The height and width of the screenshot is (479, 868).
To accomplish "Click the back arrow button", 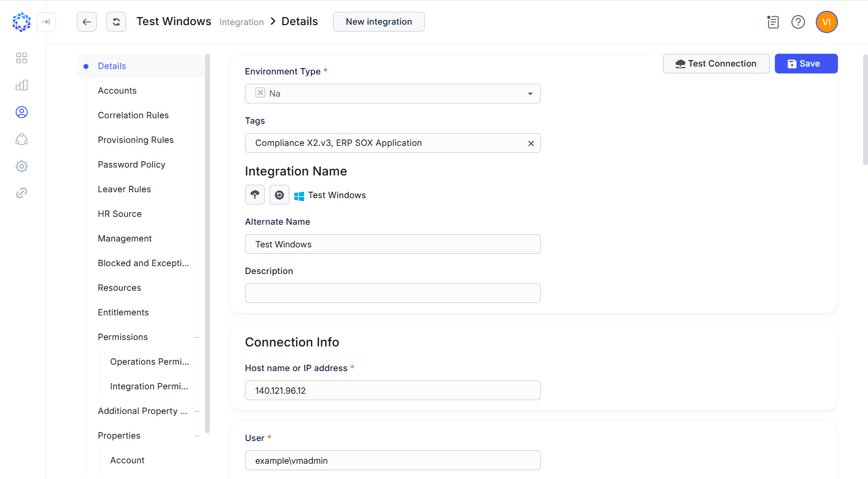I will 87,22.
